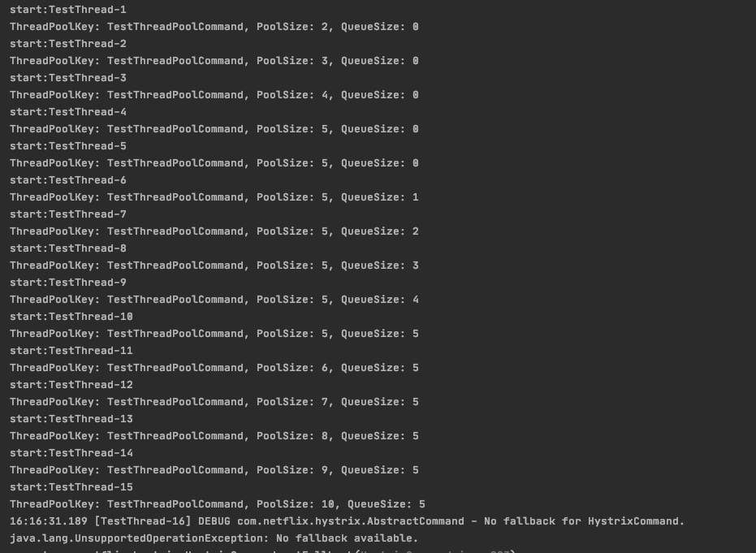
Task: Click the start:TestThread-15 output line
Action: (x=71, y=487)
